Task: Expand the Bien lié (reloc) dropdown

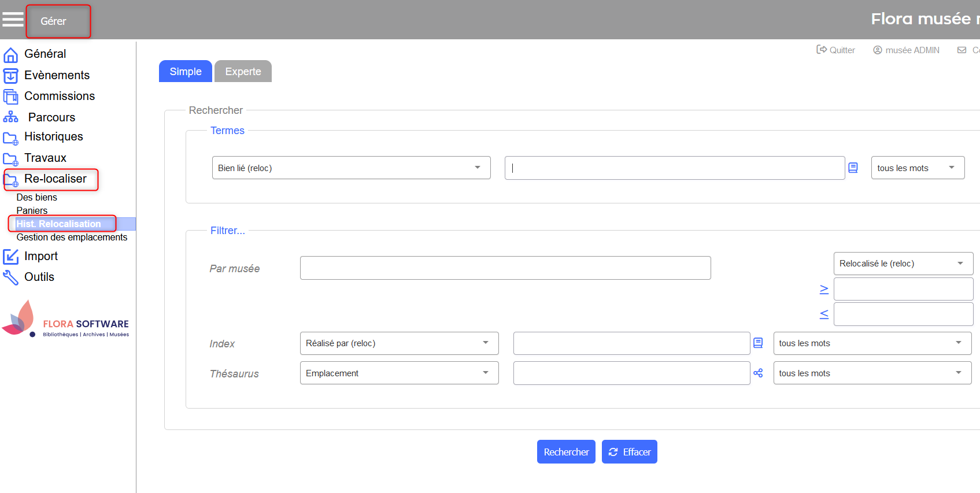Action: [351, 168]
